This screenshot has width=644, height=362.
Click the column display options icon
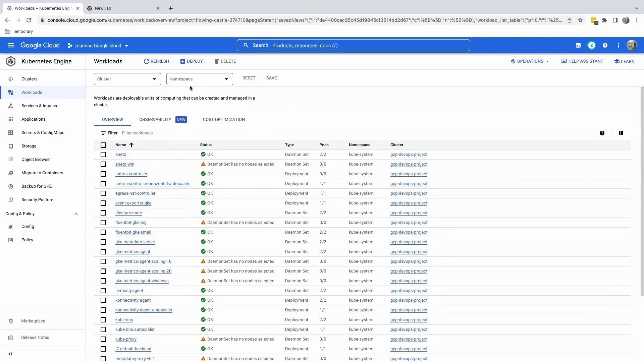[621, 133]
